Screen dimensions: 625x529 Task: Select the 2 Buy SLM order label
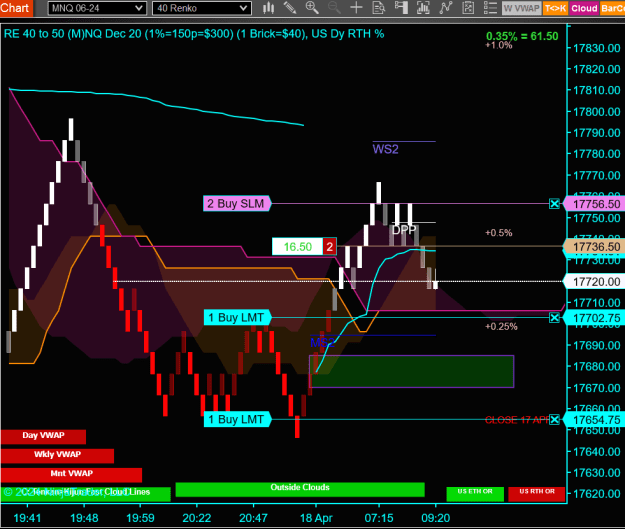[237, 204]
